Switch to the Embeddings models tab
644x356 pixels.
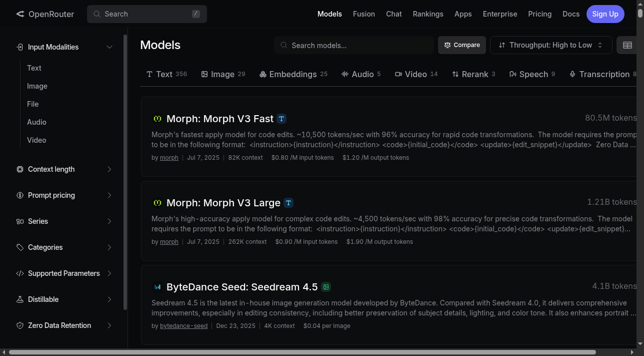[x=293, y=74]
